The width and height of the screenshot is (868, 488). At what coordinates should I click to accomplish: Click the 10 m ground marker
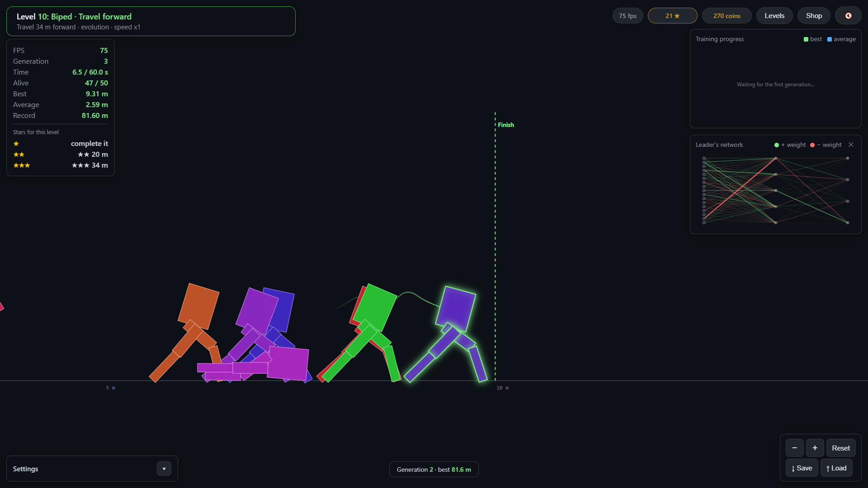pyautogui.click(x=502, y=388)
